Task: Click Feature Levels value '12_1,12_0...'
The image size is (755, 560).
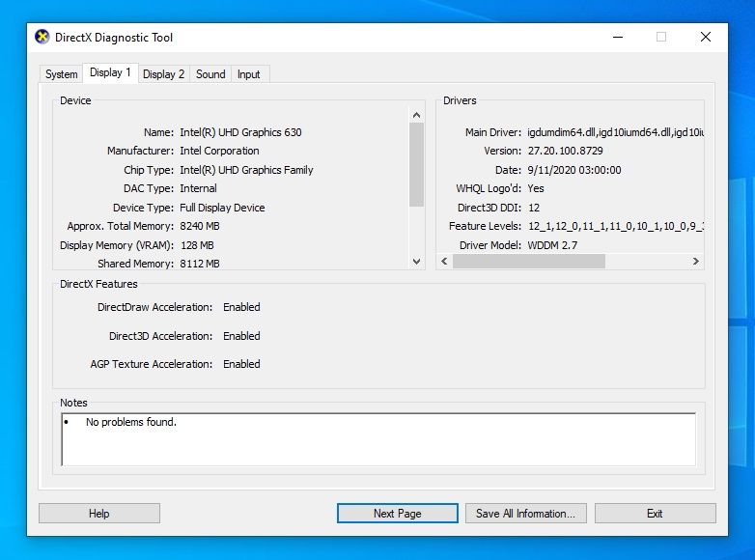Action: point(616,226)
